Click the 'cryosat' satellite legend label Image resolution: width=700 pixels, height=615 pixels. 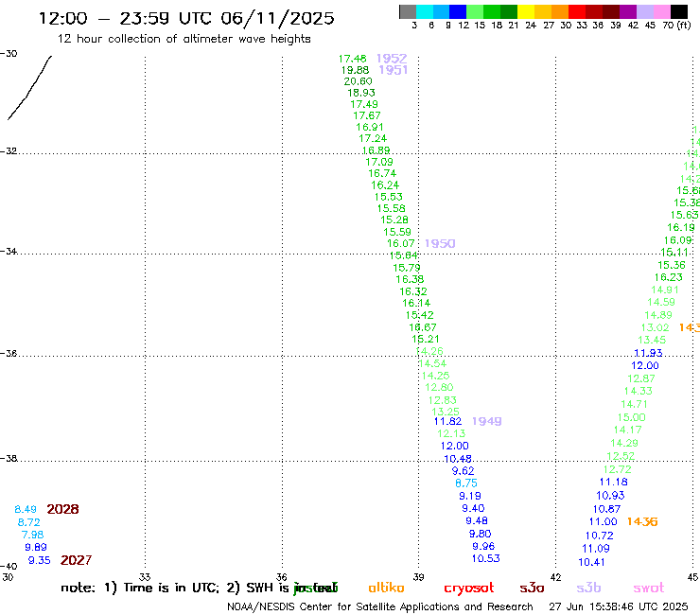[469, 588]
